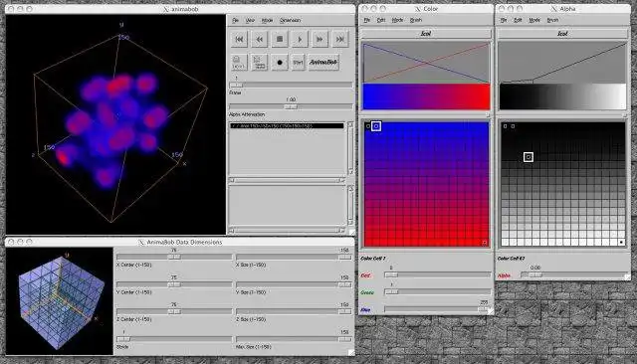Select the first top-left blue color cell
Image resolution: width=637 pixels, height=364 pixels.
[x=367, y=126]
